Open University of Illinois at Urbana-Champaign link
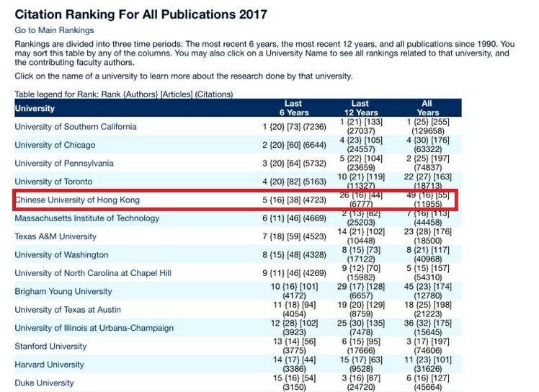 point(94,328)
